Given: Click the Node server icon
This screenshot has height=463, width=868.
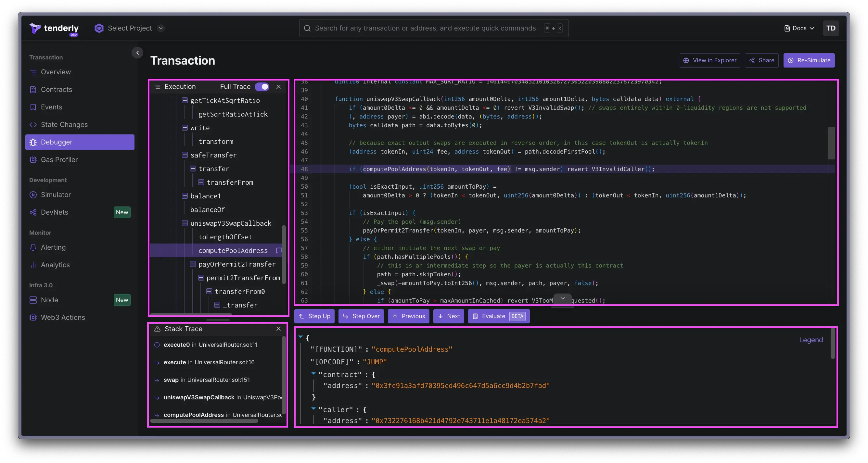Looking at the screenshot, I should [33, 300].
